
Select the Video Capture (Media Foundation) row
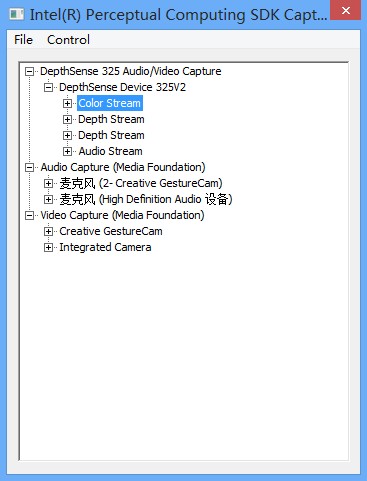point(122,215)
